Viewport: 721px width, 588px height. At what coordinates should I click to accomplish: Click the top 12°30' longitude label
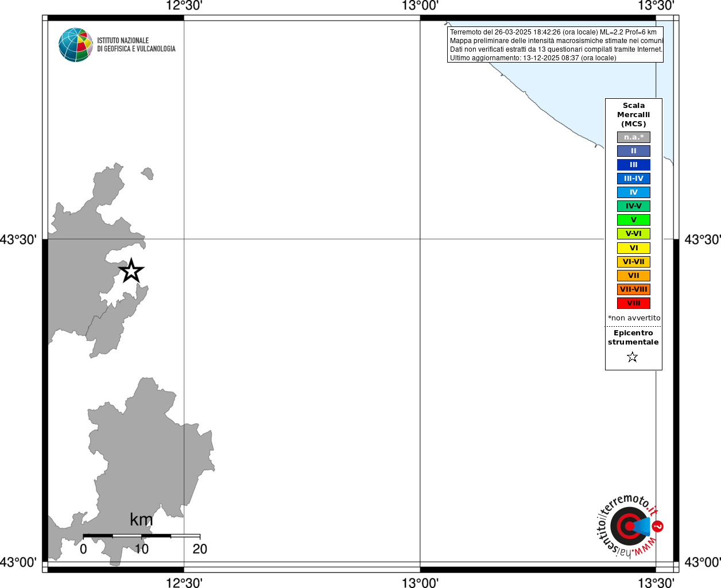[184, 6]
